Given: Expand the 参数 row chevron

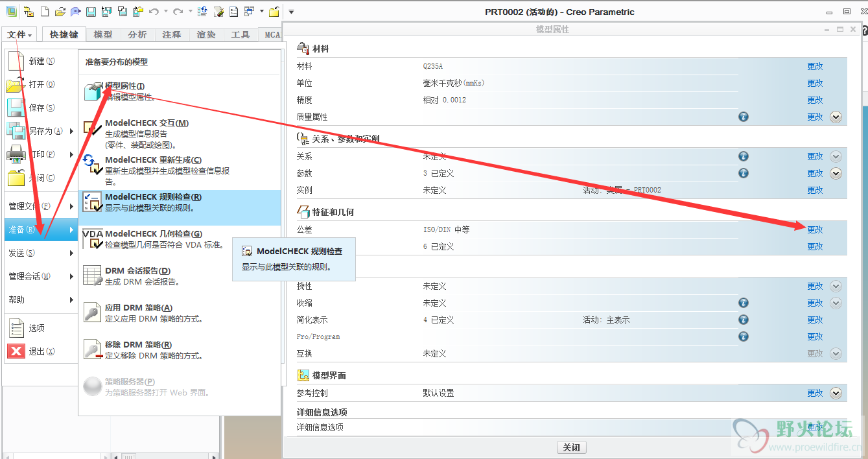Looking at the screenshot, I should point(836,173).
